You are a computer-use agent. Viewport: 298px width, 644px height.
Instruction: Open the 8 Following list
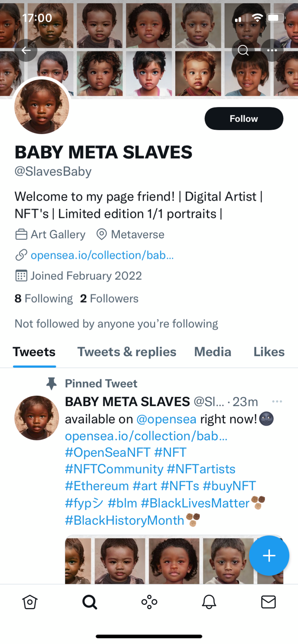[44, 299]
